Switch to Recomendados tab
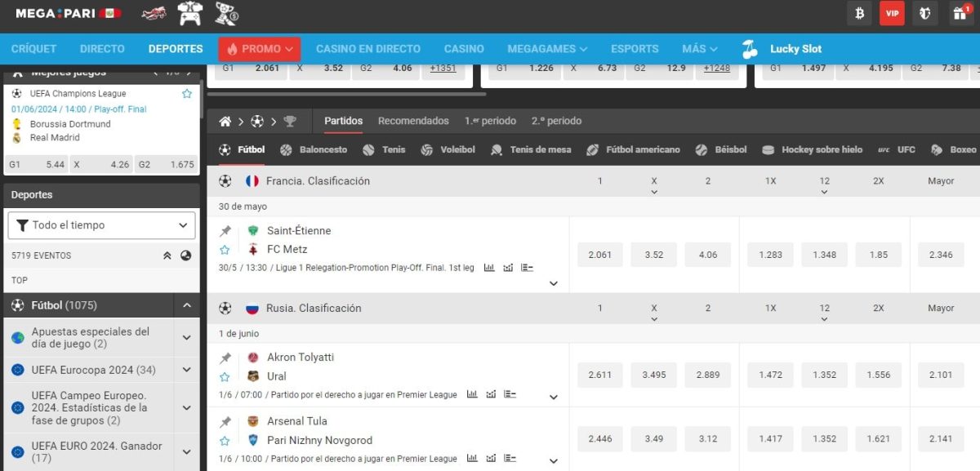The image size is (980, 471). click(413, 121)
